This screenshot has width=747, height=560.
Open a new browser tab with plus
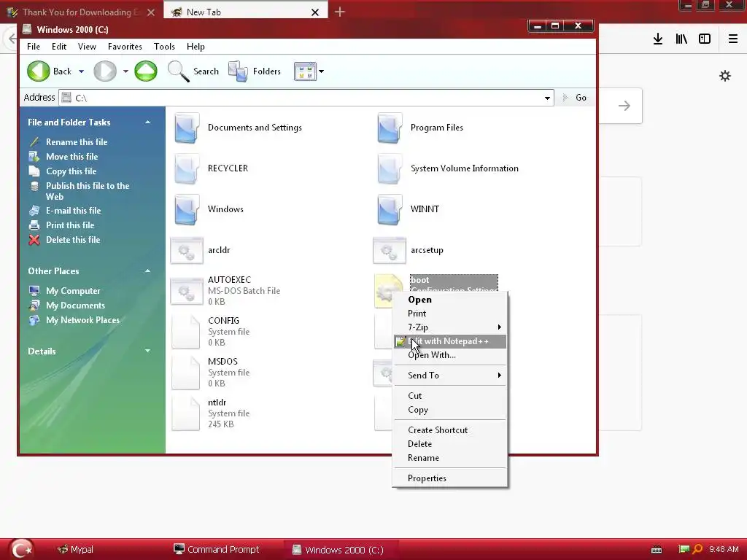[340, 12]
